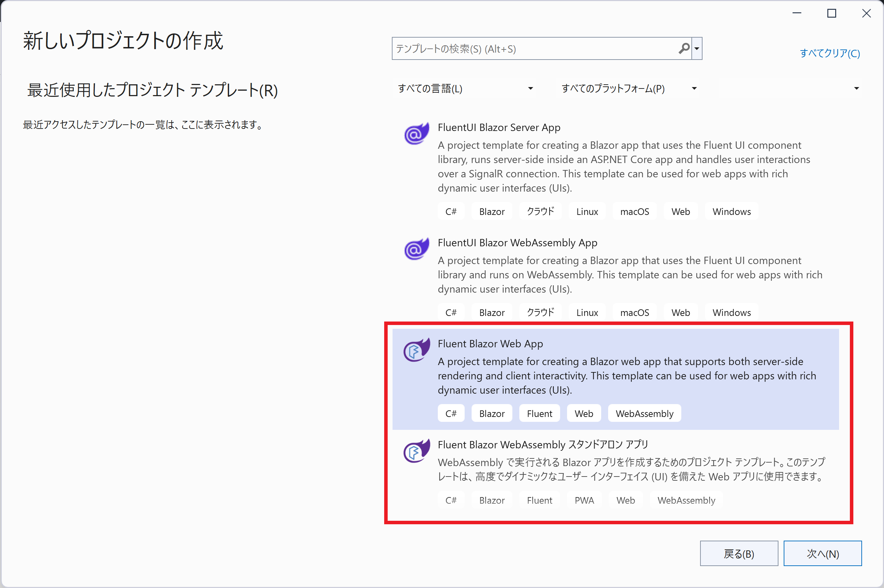
Task: Click Linux tag under FluentUI Blazor Server App
Action: coord(587,211)
